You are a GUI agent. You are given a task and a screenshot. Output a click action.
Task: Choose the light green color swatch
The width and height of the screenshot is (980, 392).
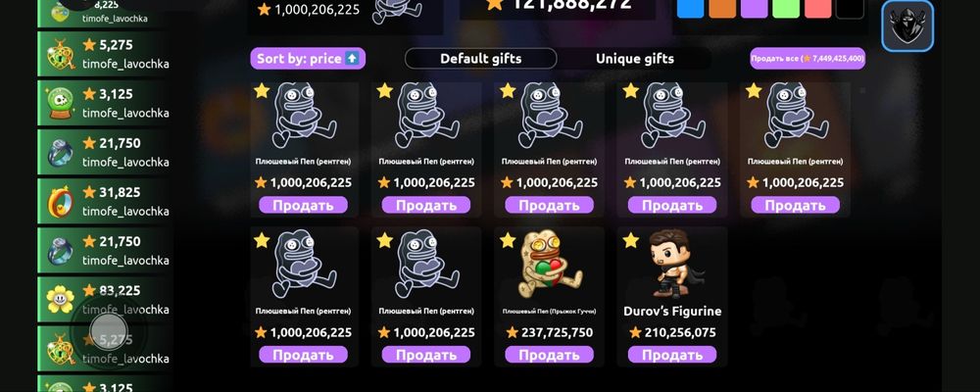pos(786,9)
